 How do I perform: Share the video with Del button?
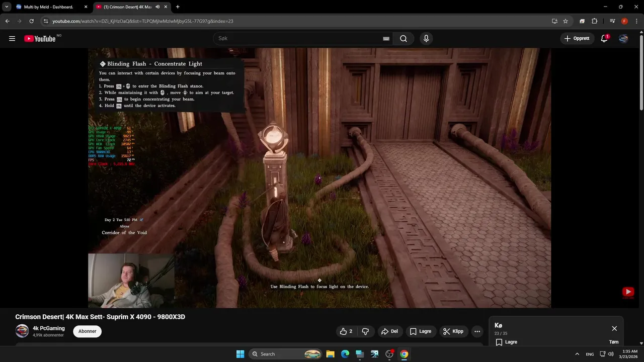click(389, 331)
